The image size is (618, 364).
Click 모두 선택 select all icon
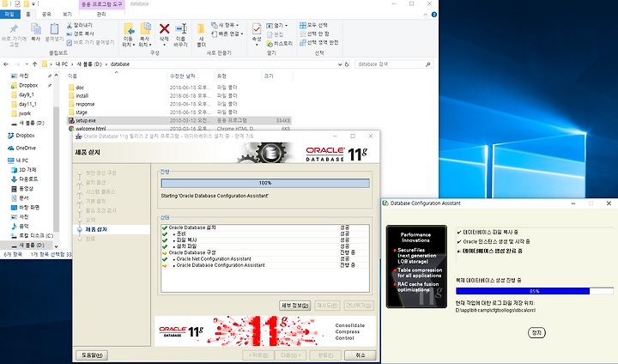(303, 25)
